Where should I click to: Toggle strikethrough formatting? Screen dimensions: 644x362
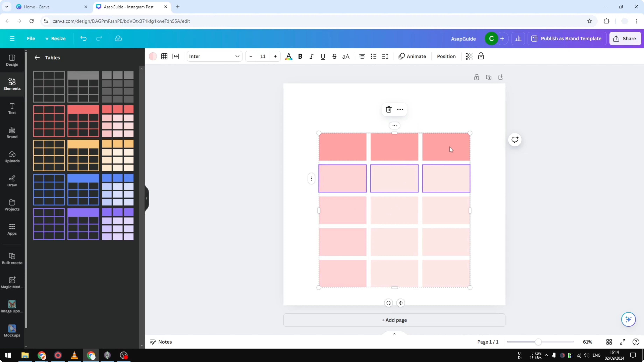pyautogui.click(x=334, y=56)
